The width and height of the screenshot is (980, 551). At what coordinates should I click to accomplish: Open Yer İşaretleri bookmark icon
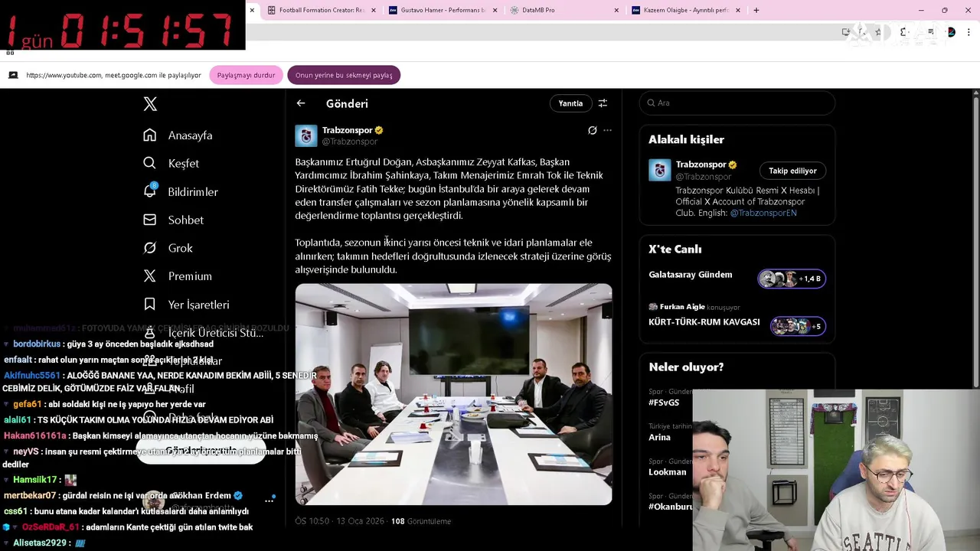tap(150, 305)
